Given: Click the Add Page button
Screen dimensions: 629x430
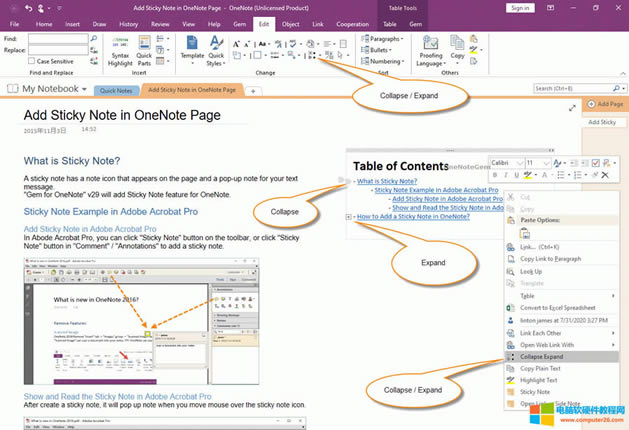Looking at the screenshot, I should tap(604, 104).
